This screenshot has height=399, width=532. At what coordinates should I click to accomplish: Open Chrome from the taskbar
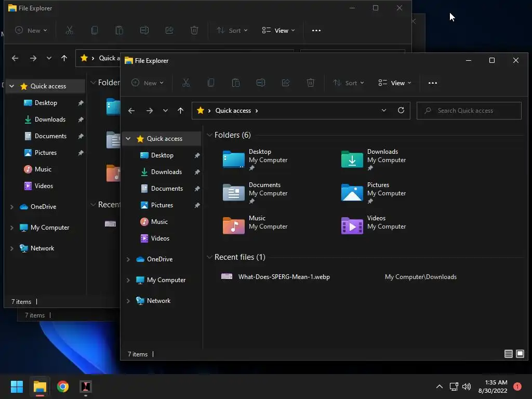click(63, 387)
